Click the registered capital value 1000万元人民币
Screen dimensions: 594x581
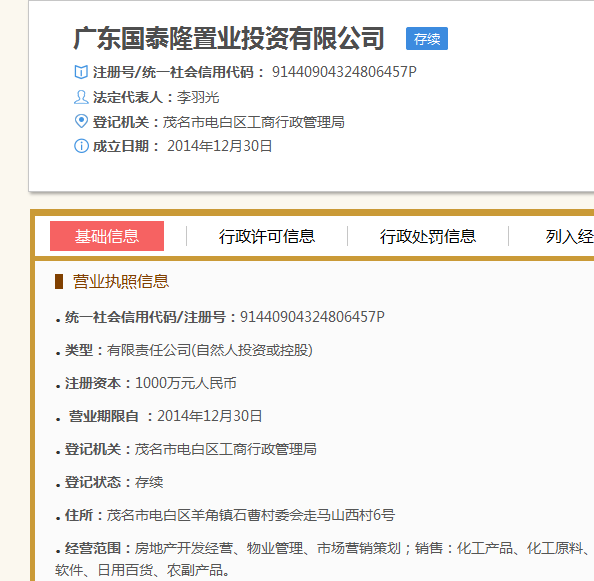pyautogui.click(x=186, y=383)
